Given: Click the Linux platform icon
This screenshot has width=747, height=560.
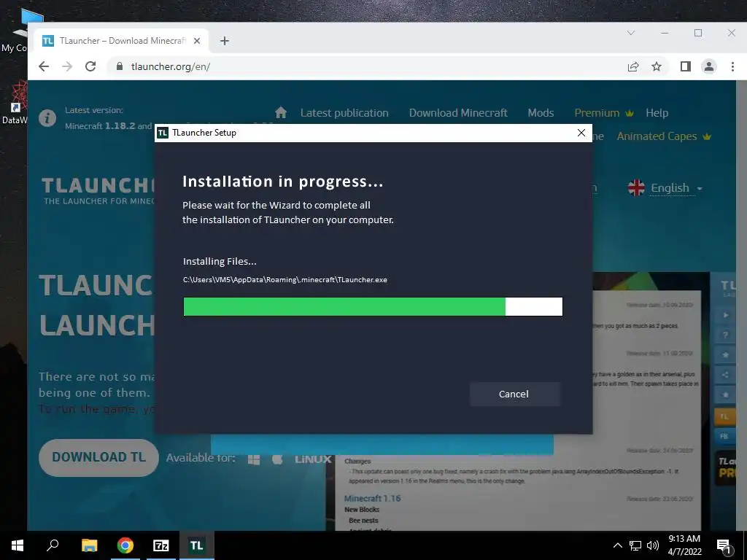Looking at the screenshot, I should [x=313, y=459].
